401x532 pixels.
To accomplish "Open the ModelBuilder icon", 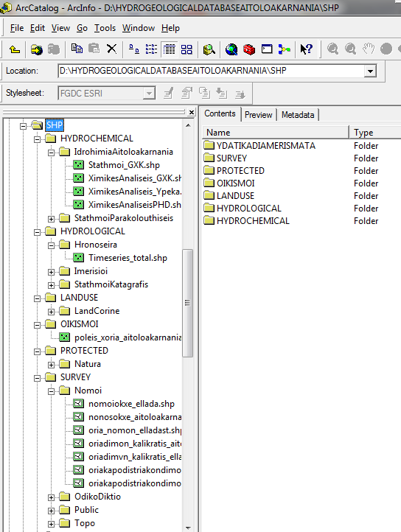I will tap(285, 49).
